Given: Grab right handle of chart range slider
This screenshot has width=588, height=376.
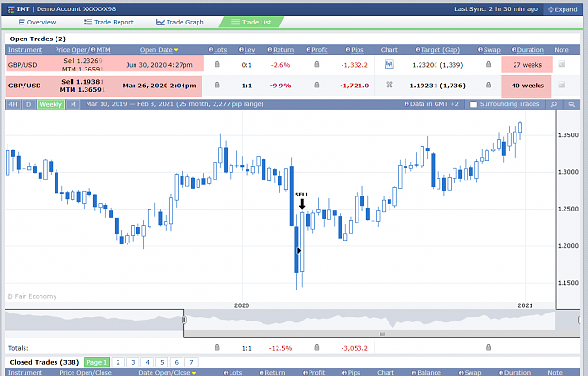Looking at the screenshot, I should tap(579, 321).
